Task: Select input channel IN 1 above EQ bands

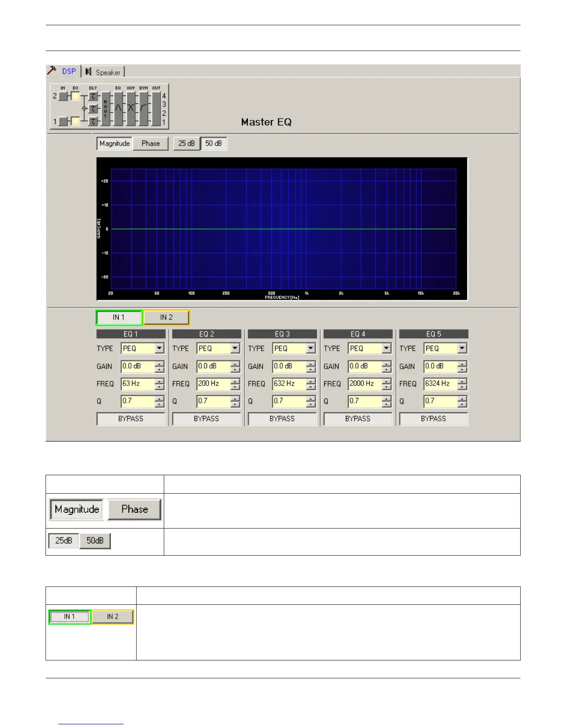Action: (119, 318)
